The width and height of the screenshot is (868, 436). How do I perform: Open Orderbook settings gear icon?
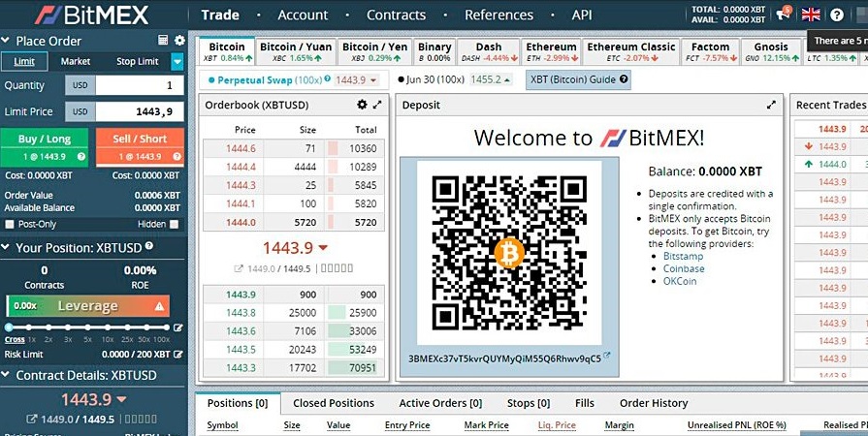362,105
